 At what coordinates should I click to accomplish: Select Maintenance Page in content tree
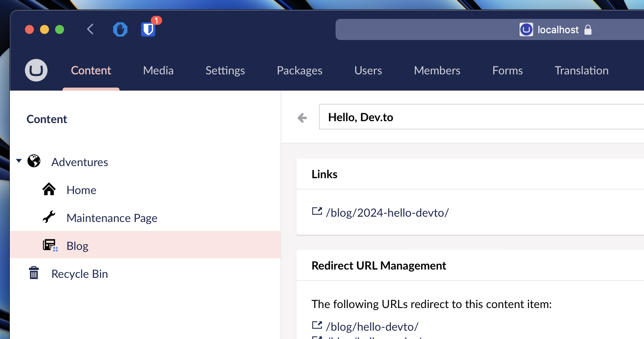[112, 218]
